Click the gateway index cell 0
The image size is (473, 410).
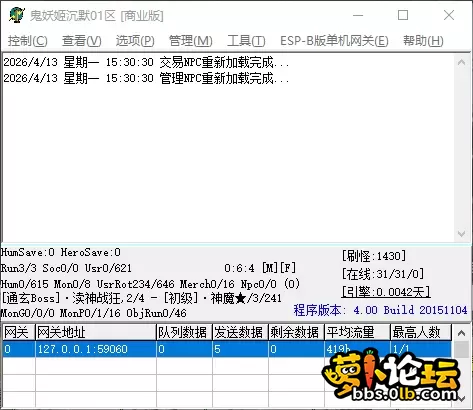tap(19, 349)
